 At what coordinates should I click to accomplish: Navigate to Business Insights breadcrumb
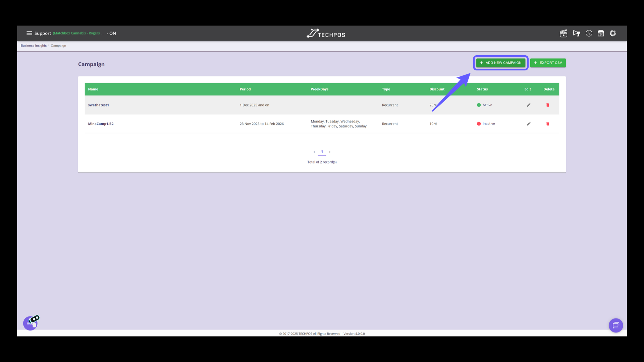coord(34,46)
